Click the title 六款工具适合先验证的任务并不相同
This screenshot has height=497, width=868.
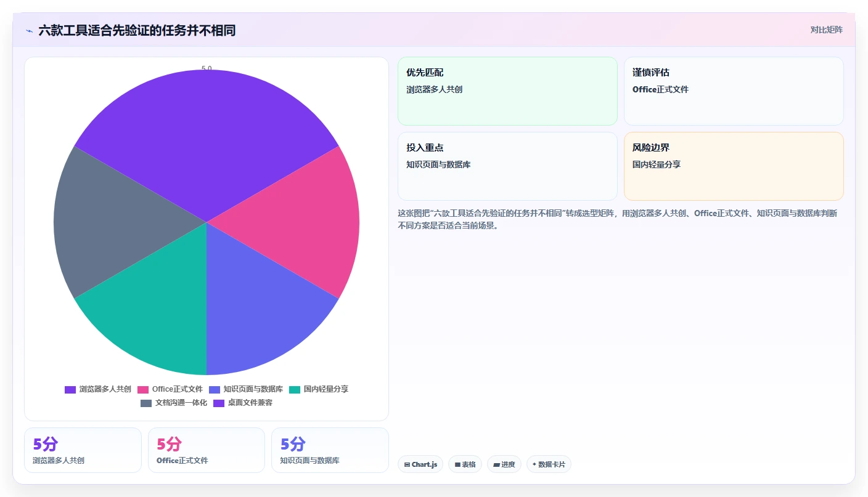(137, 30)
